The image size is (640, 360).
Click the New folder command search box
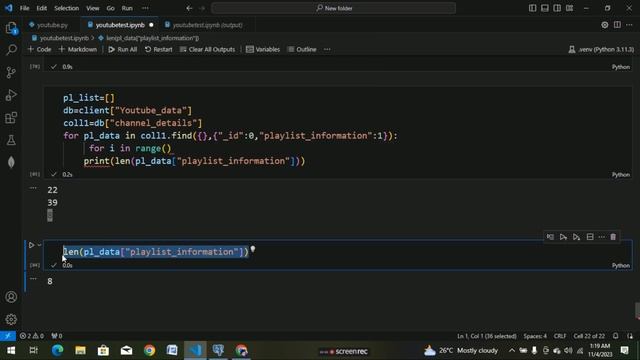tap(333, 8)
